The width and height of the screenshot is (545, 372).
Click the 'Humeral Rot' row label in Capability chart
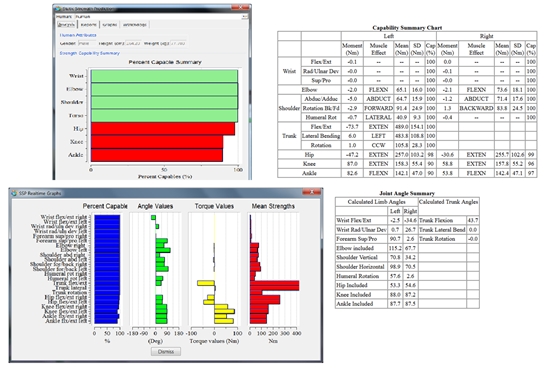321,118
